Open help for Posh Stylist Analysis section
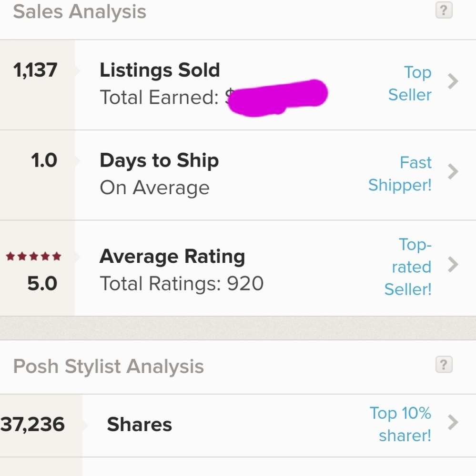476x476 pixels. pos(443,365)
